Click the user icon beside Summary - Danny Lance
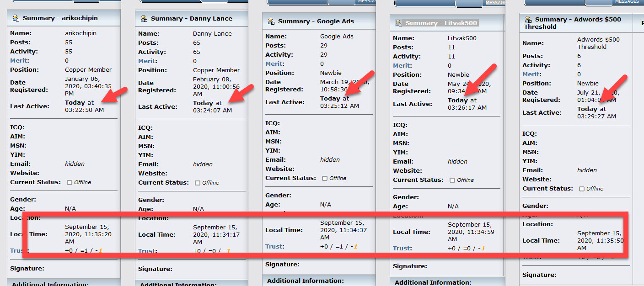 [144, 19]
